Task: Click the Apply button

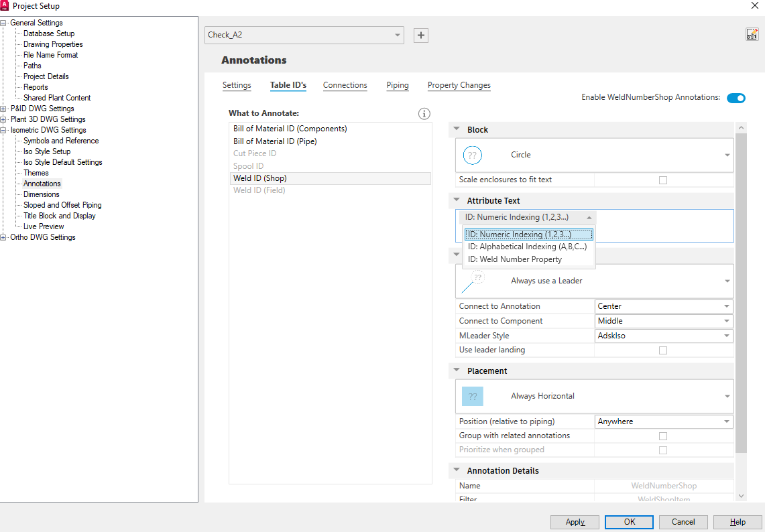Action: pos(575,522)
